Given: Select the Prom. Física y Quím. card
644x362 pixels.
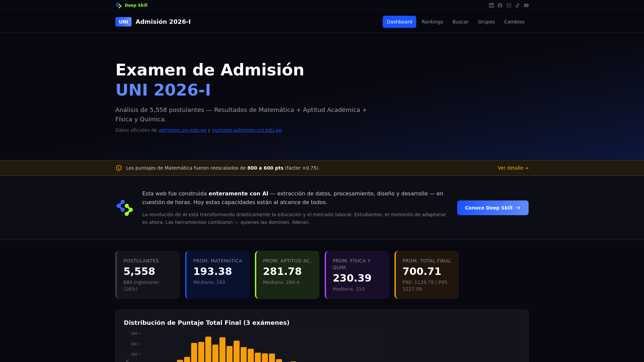Looking at the screenshot, I should point(357,275).
